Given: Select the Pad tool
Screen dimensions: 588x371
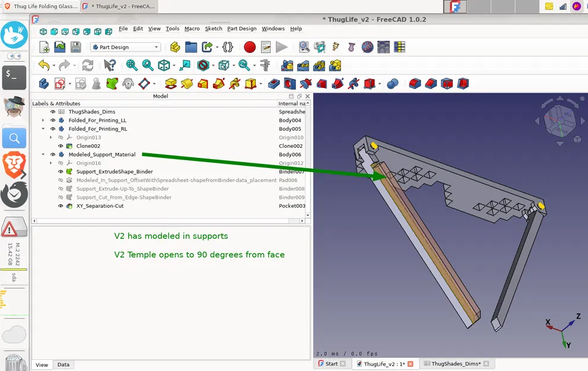Looking at the screenshot, I should point(170,84).
